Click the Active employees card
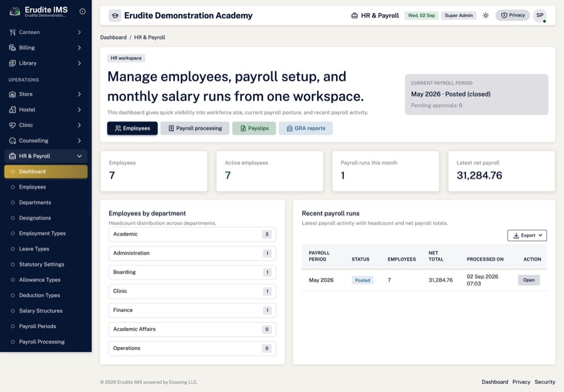This screenshot has width=564, height=392. pos(269,171)
